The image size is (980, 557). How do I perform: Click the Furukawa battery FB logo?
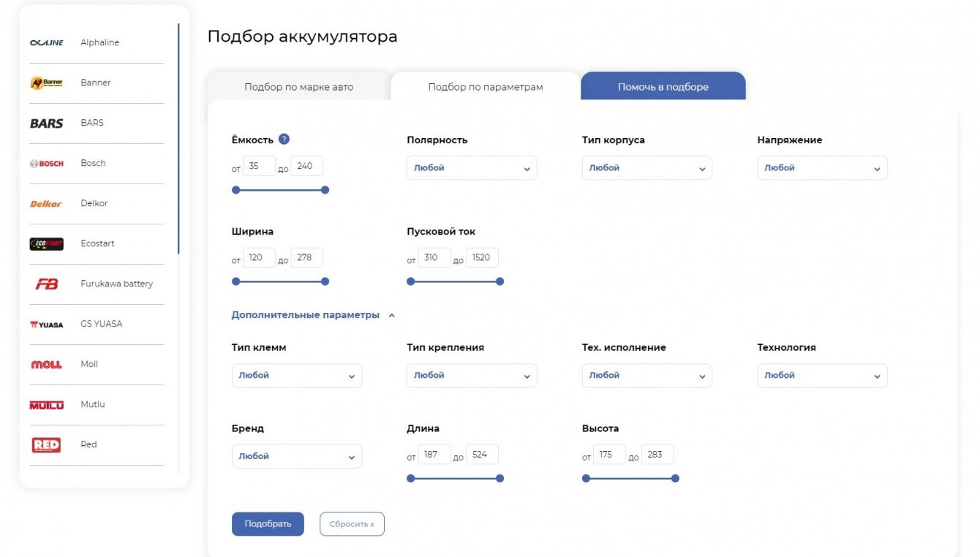tap(47, 284)
